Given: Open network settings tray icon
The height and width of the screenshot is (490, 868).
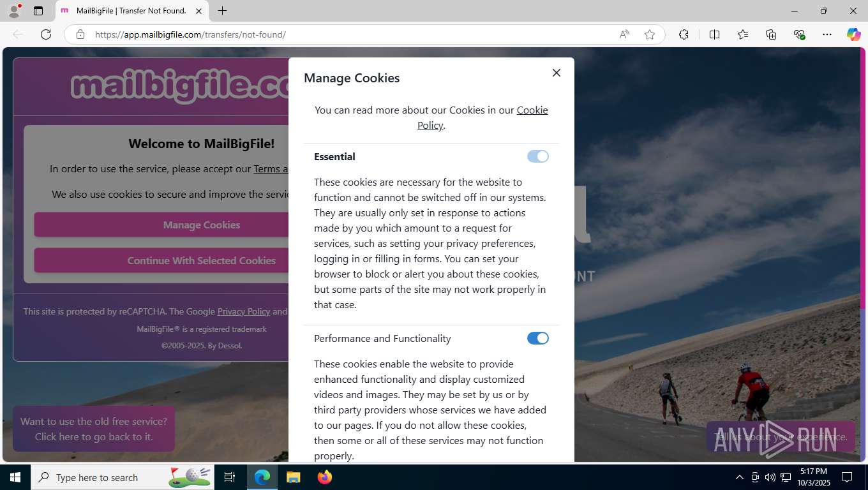Looking at the screenshot, I should [786, 477].
